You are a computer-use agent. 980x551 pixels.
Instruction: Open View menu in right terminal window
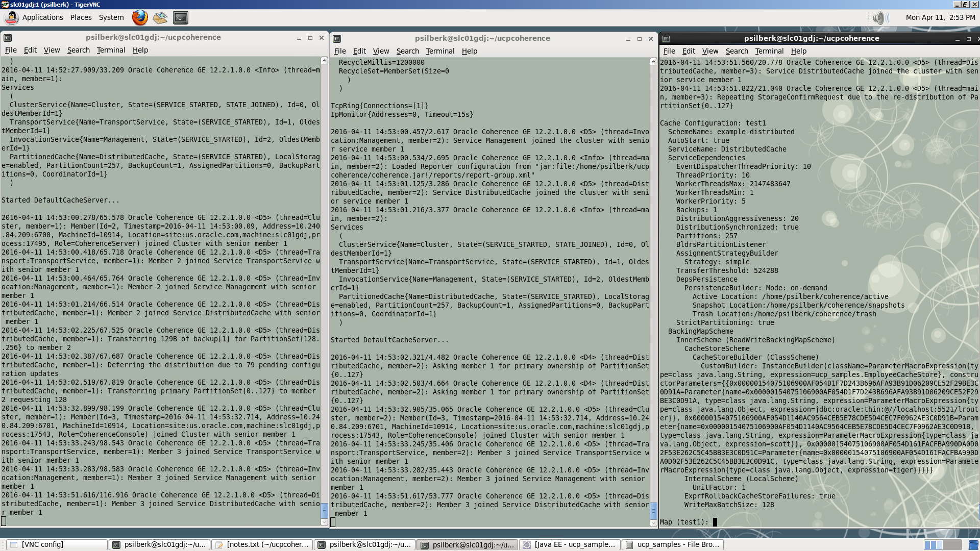[709, 51]
